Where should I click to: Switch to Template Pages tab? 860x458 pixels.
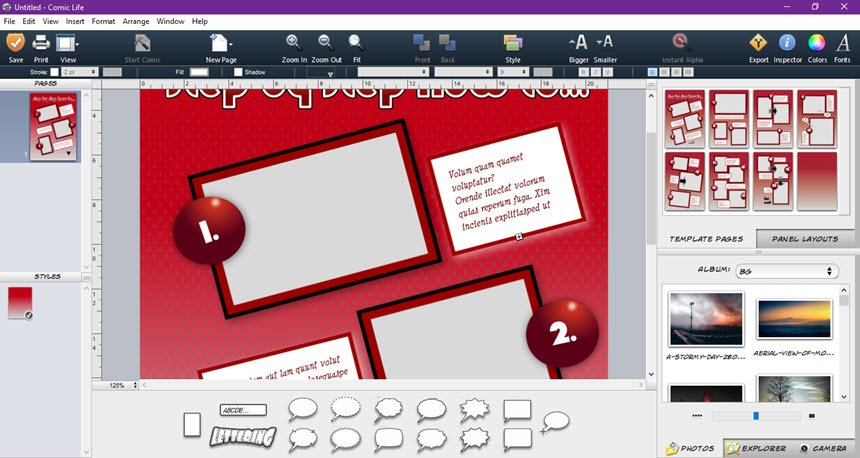pos(706,239)
